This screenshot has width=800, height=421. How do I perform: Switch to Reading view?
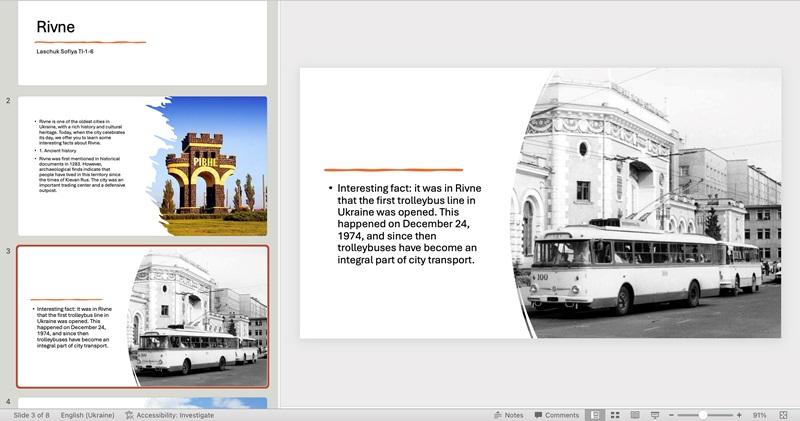coord(634,414)
